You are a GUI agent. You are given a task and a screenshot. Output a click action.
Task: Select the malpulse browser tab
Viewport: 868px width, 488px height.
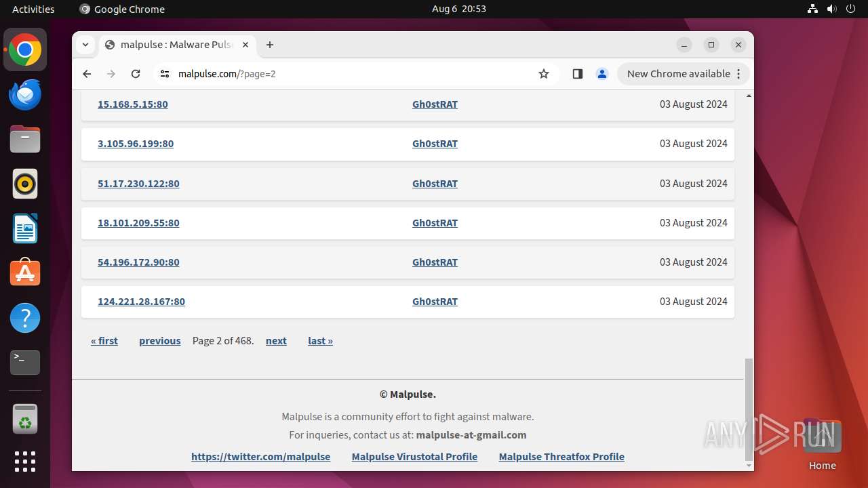point(177,45)
